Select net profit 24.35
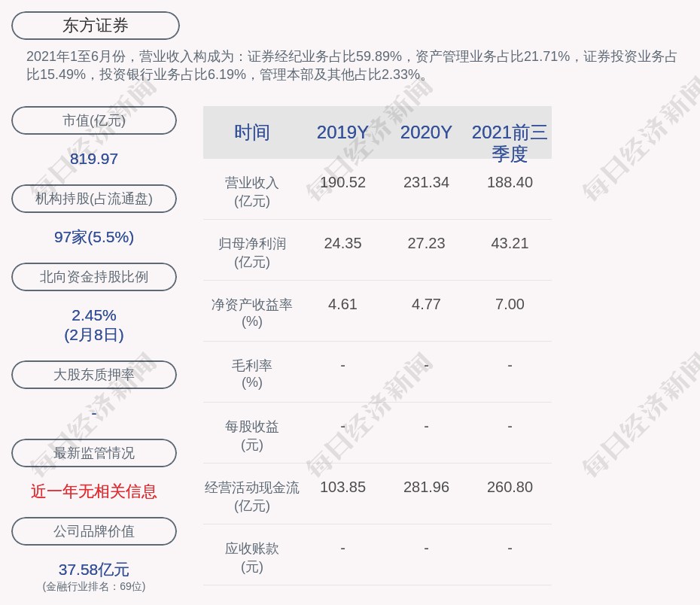This screenshot has width=700, height=605. 343,243
